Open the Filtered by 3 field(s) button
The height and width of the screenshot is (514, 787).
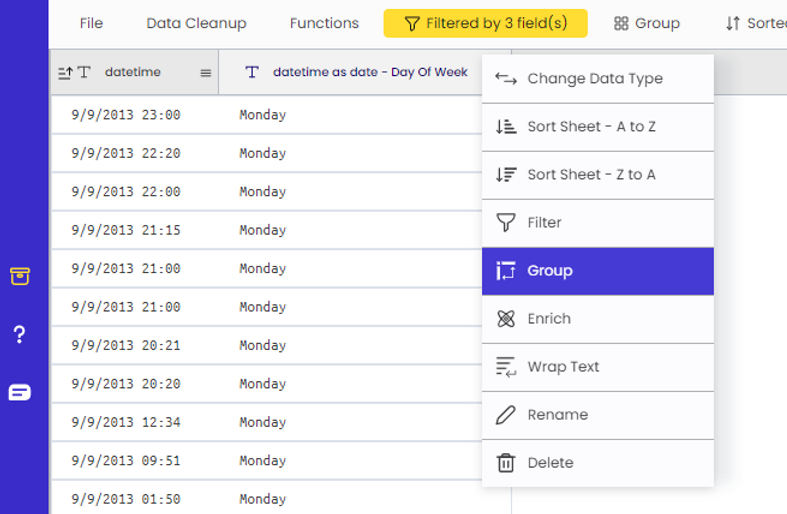pos(485,23)
